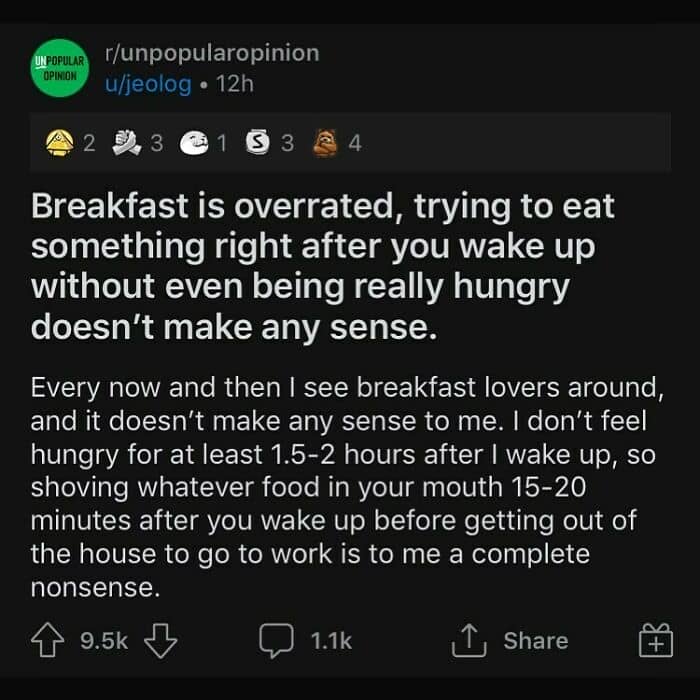Screen dimensions: 700x700
Task: Downvote the breakfast post
Action: coord(160,641)
